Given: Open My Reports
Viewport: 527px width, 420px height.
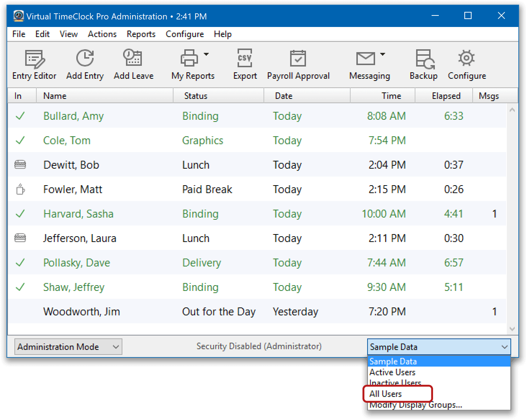Looking at the screenshot, I should (191, 65).
